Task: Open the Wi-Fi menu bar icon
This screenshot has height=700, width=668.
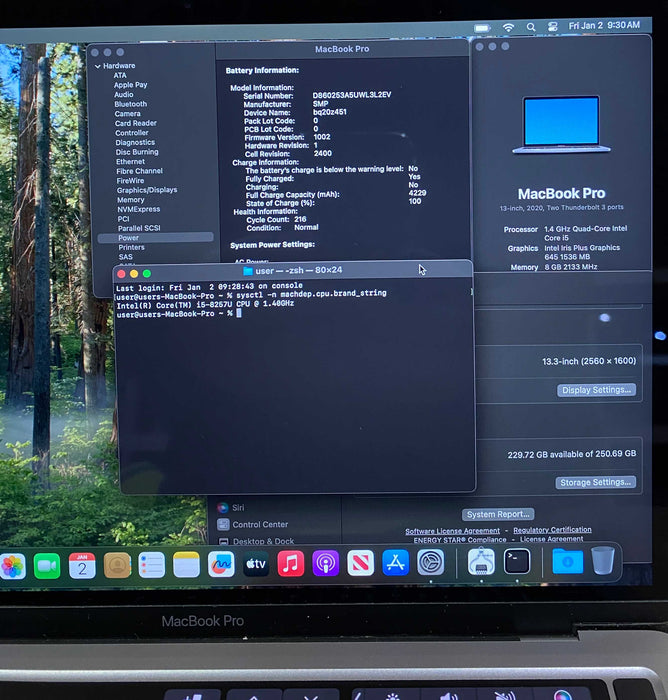Action: [x=508, y=27]
